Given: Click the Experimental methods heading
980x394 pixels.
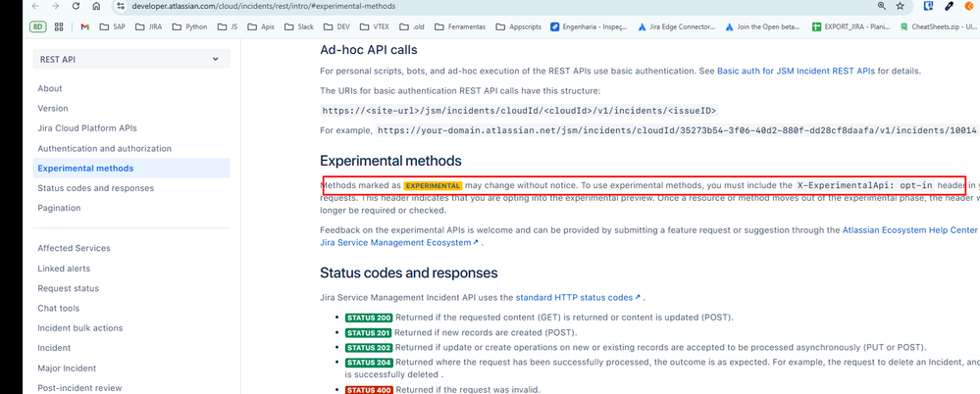Looking at the screenshot, I should (390, 161).
